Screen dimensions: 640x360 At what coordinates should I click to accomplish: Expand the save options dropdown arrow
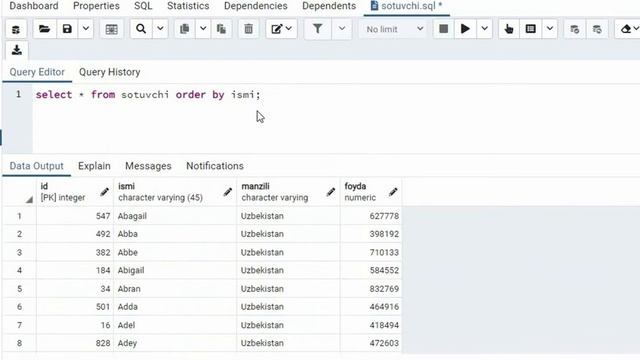tap(86, 29)
